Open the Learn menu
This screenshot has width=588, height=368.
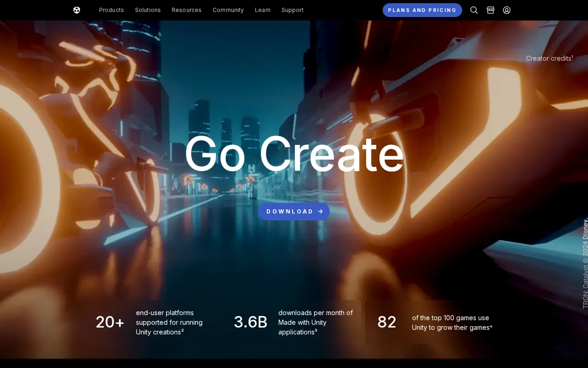pyautogui.click(x=263, y=10)
